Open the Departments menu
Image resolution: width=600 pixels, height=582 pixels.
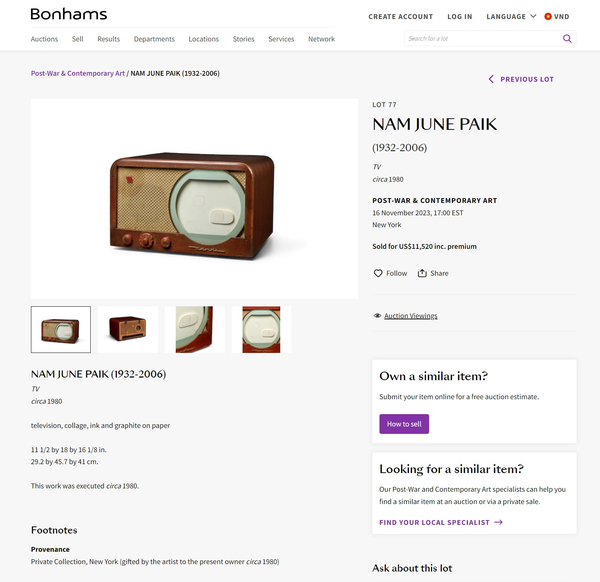(x=154, y=39)
